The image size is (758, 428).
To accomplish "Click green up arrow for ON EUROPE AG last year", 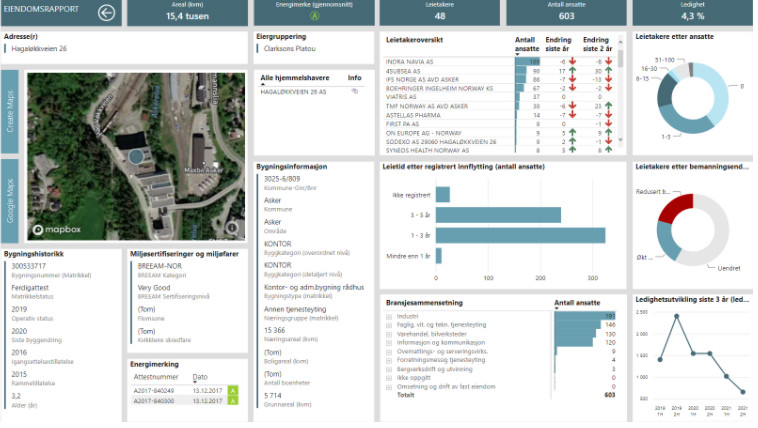I will click(572, 133).
